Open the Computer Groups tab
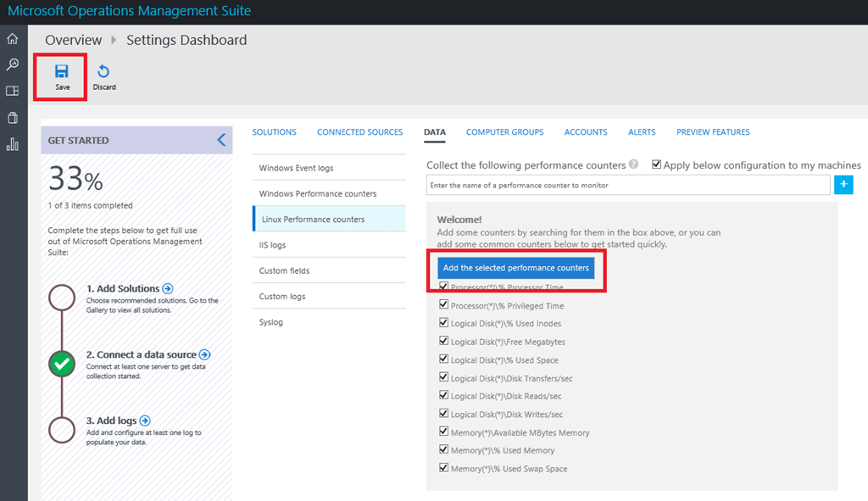Screen dimensions: 868x501 click(x=505, y=132)
